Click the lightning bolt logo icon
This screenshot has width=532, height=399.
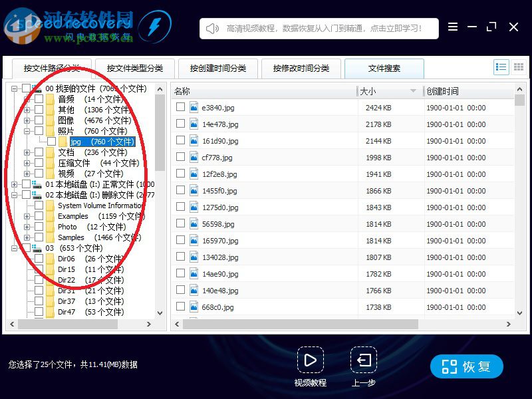156,27
